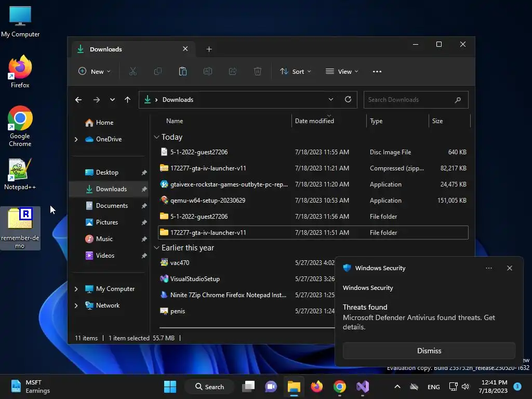Refresh the Downloads folder view

point(348,99)
